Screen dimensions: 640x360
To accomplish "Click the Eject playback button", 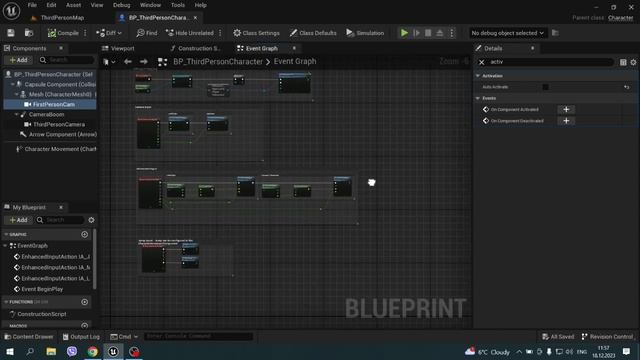I will [x=440, y=33].
